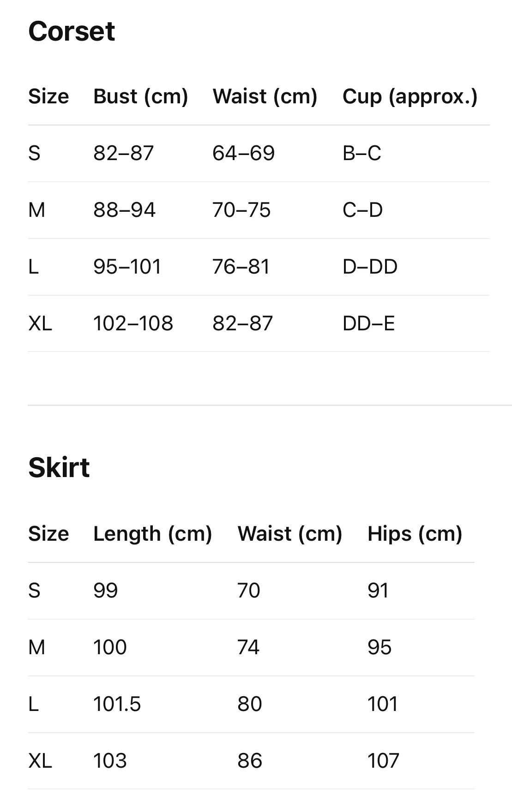Select the Corset table's Waist (cm) header
The height and width of the screenshot is (812, 512).
[265, 96]
